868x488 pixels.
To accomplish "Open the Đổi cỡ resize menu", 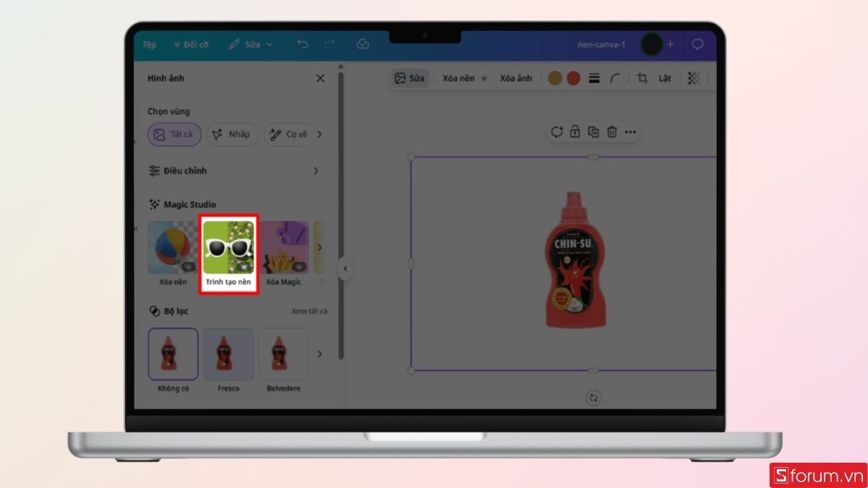I will [x=191, y=44].
